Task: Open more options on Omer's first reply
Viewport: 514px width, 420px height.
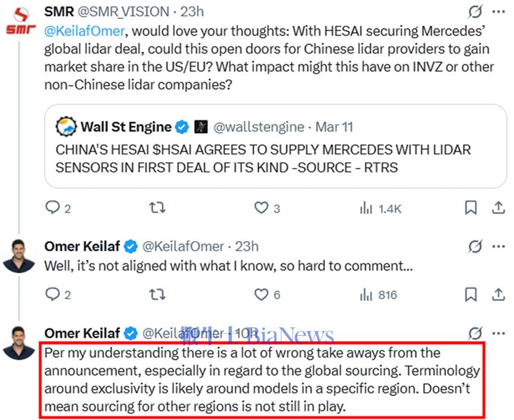Action: tap(499, 247)
